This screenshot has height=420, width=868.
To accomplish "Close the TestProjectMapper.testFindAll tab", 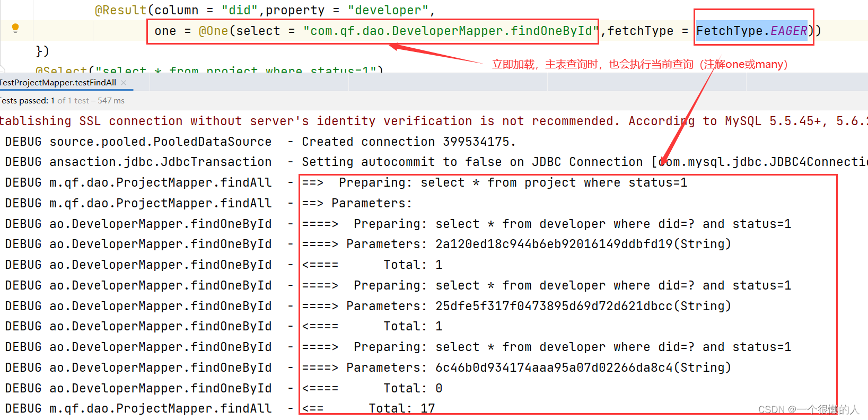I will [x=124, y=82].
